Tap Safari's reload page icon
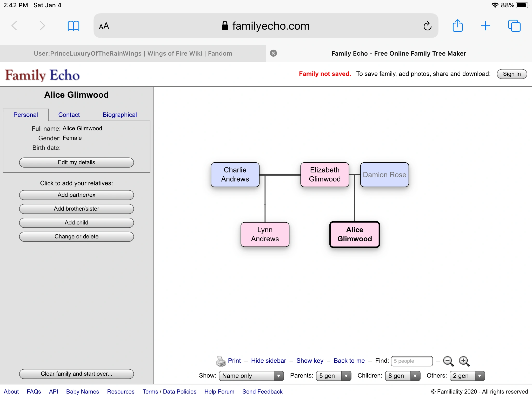 (x=427, y=26)
